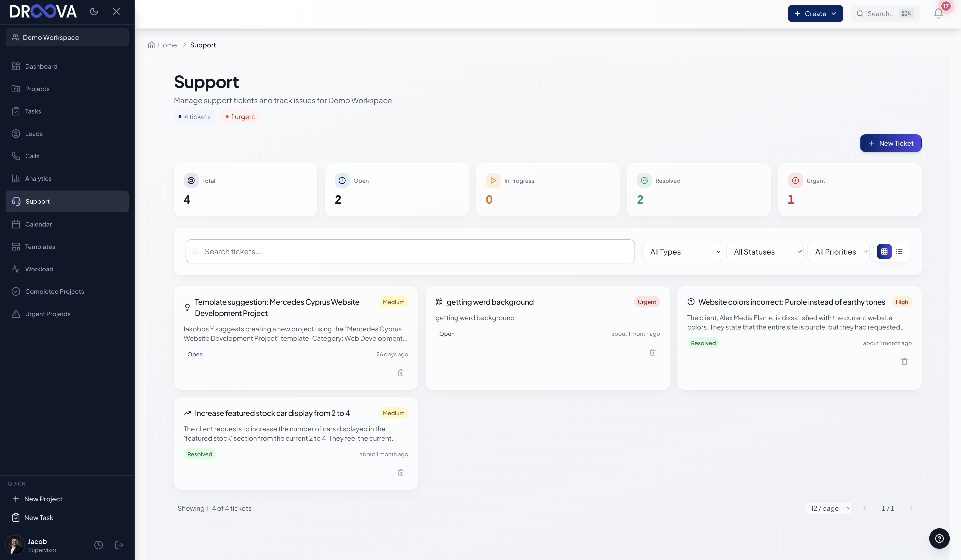This screenshot has width=961, height=560.
Task: Open Completed Projects
Action: coord(67,292)
